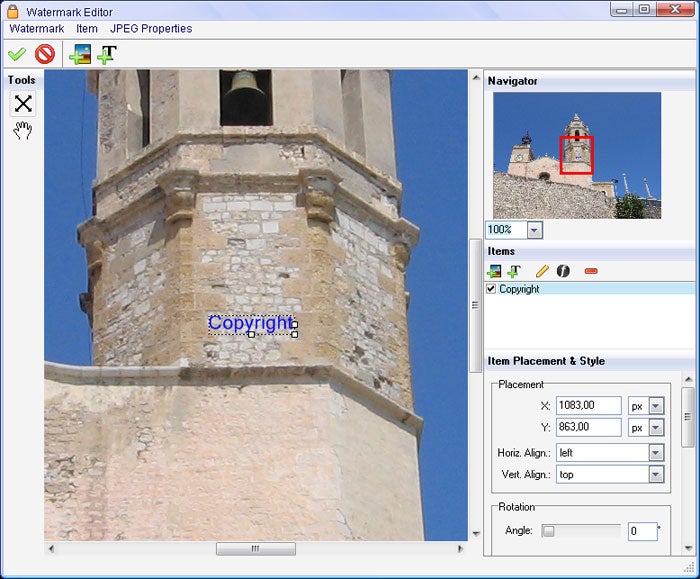Add an image item from the top toolbar

tap(79, 54)
